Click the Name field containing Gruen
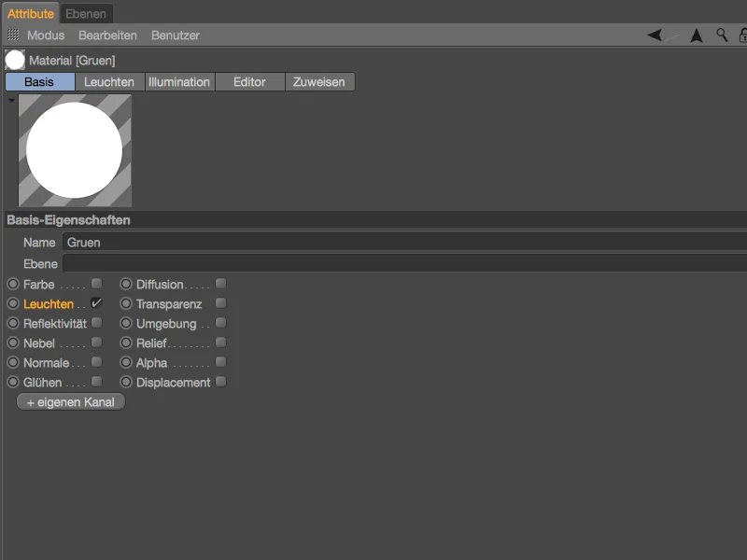The height and width of the screenshot is (560, 747). 404,243
